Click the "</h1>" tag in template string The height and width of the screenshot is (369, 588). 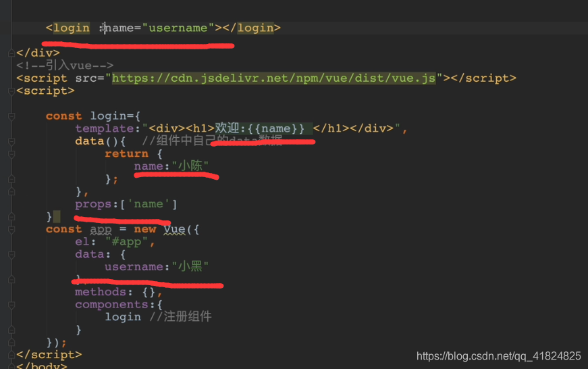click(x=331, y=129)
